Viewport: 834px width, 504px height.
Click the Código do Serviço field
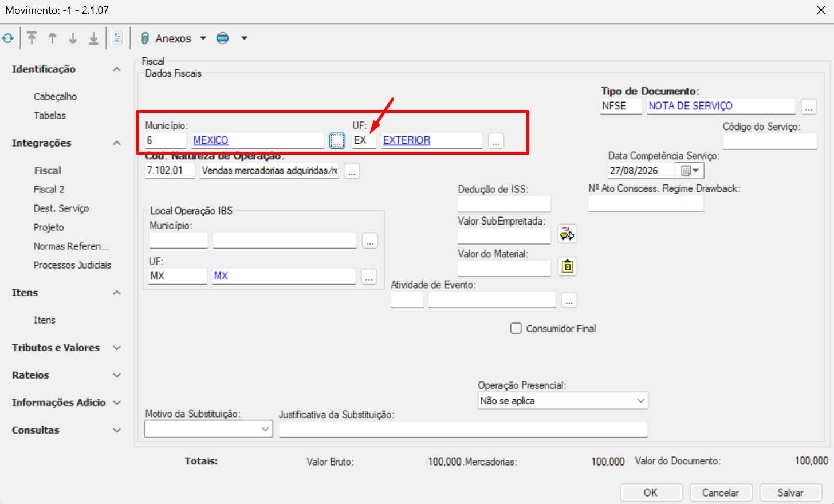(x=770, y=141)
